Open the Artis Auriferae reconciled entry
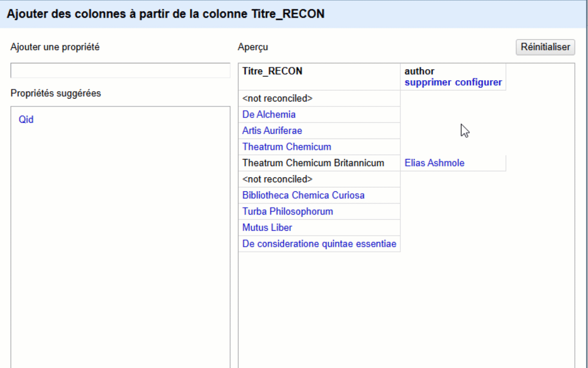This screenshot has width=588, height=368. click(x=272, y=130)
